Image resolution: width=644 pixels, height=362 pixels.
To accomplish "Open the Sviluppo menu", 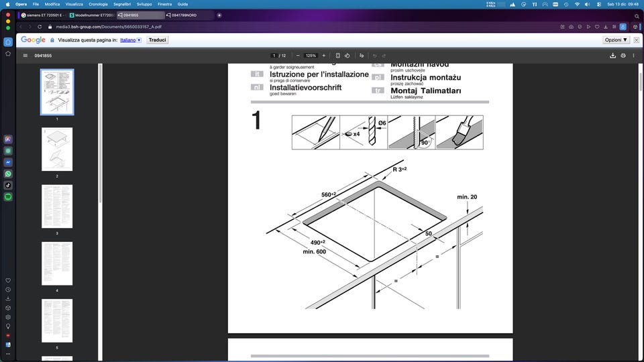I will click(x=144, y=4).
